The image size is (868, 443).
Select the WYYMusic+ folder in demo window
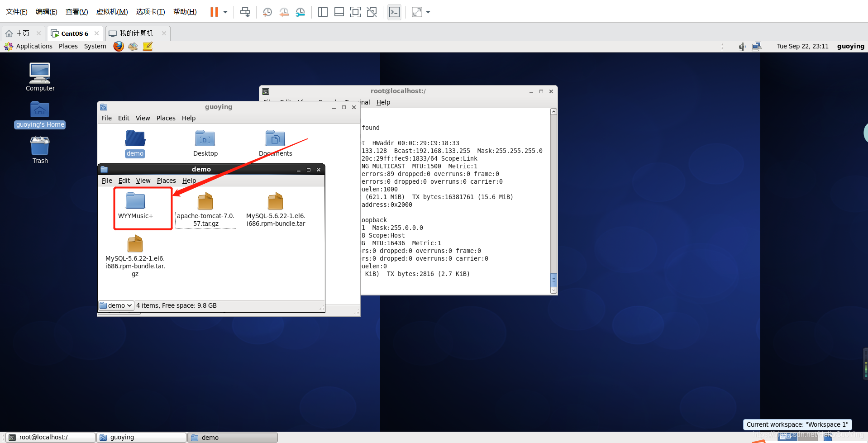(x=135, y=206)
